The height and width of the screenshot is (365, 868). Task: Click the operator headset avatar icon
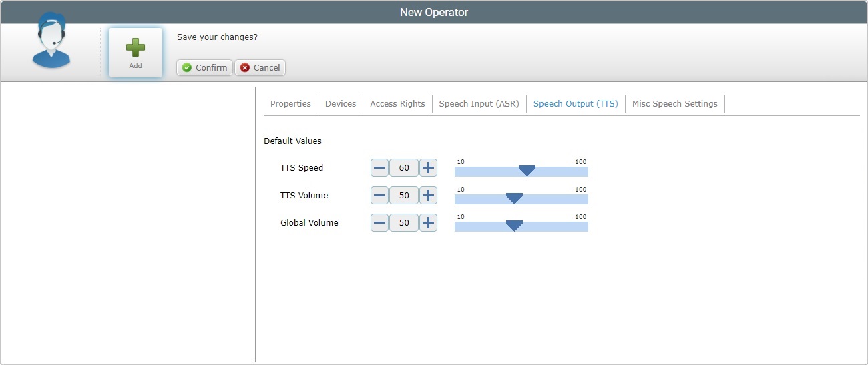tap(51, 41)
